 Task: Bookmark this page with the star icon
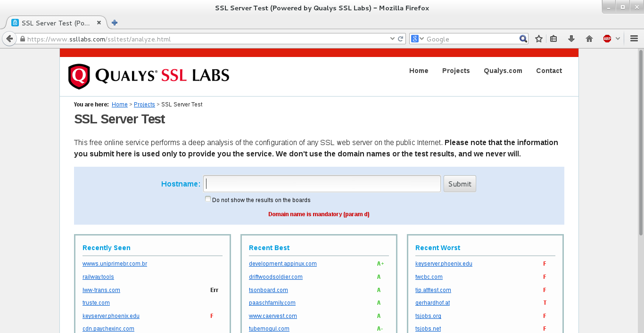[x=539, y=39]
